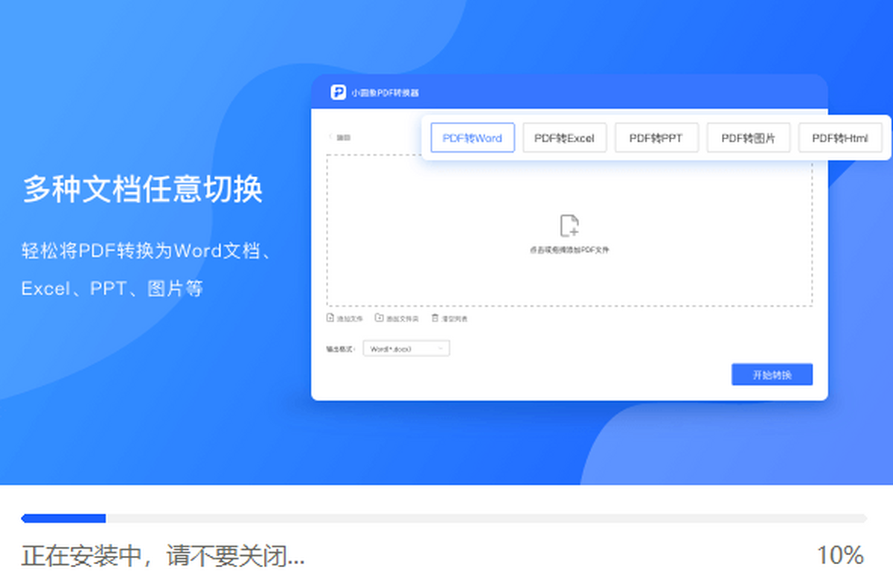Click the 10% progress percentage text
The width and height of the screenshot is (893, 588).
click(840, 555)
